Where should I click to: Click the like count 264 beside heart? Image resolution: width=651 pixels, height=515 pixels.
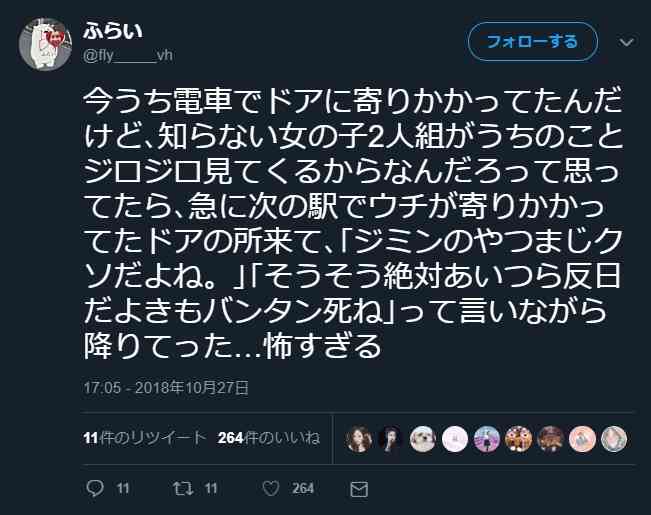pyautogui.click(x=303, y=488)
